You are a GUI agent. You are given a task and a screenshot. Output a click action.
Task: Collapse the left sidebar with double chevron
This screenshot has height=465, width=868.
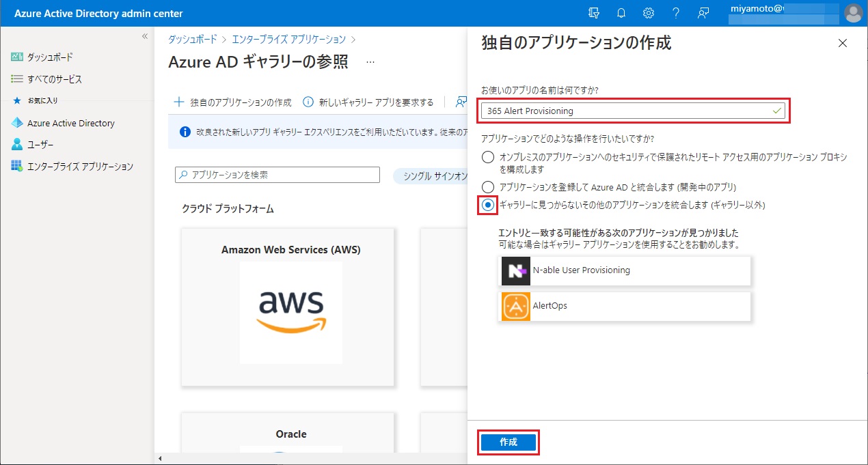145,36
